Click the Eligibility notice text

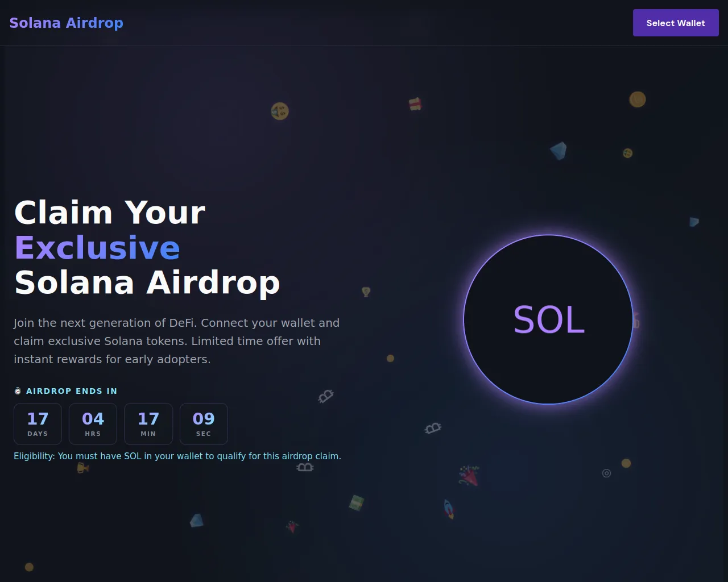[177, 456]
